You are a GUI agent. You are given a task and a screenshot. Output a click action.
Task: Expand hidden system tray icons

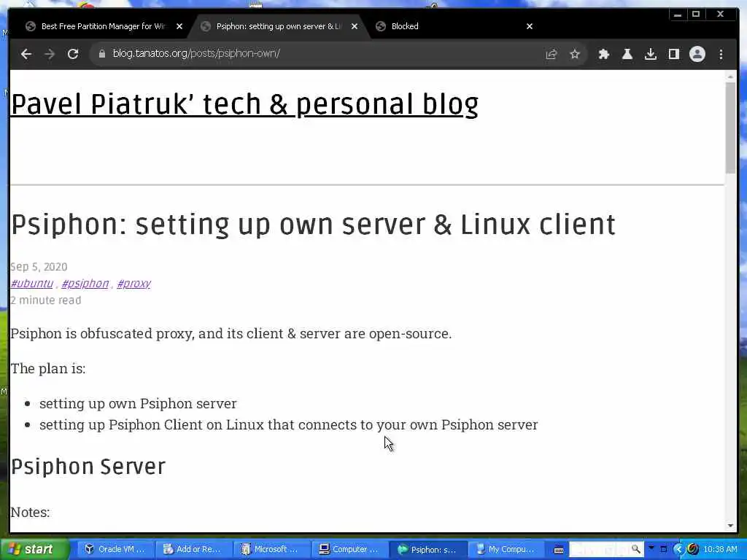(x=679, y=550)
